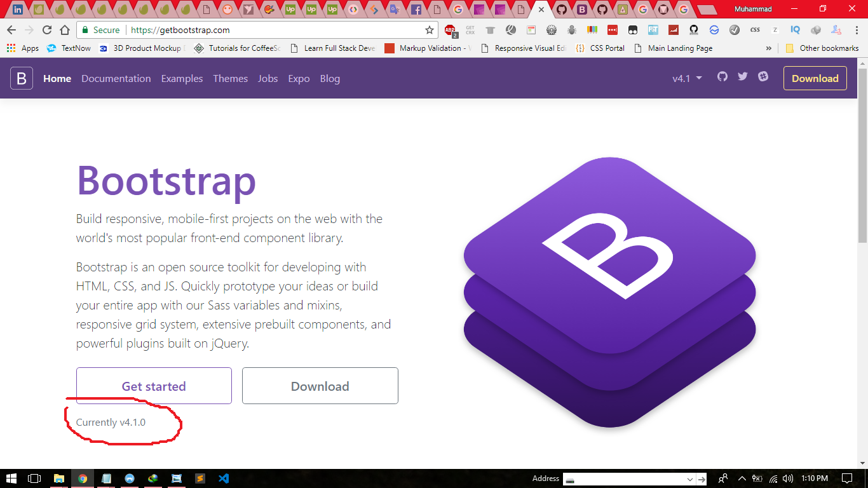The width and height of the screenshot is (868, 488).
Task: Launch Sublime Text from the taskbar
Action: tap(200, 478)
